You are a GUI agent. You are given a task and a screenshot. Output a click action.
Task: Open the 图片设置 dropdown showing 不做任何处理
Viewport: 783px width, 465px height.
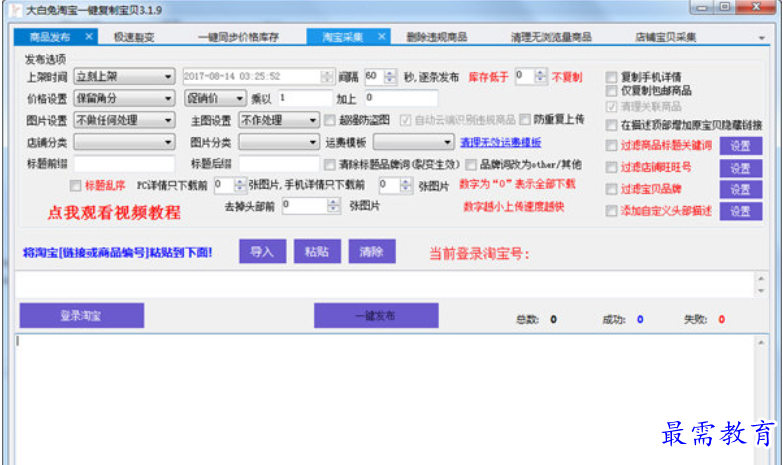point(124,120)
